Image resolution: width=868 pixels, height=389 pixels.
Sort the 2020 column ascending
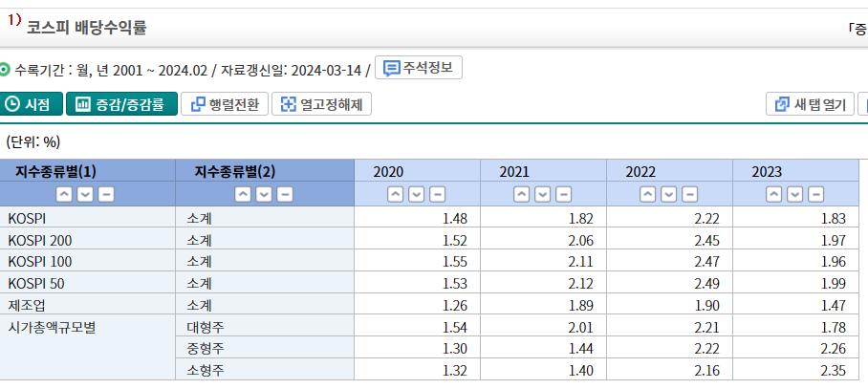395,194
